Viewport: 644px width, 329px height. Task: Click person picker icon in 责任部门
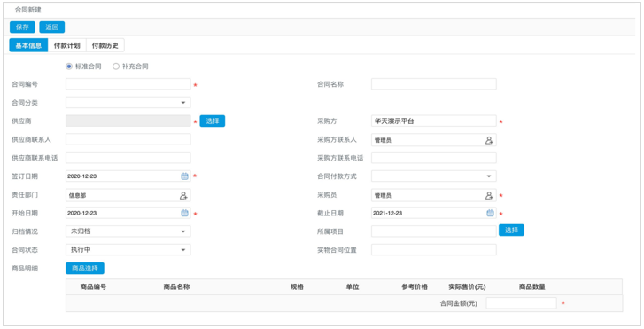click(183, 195)
